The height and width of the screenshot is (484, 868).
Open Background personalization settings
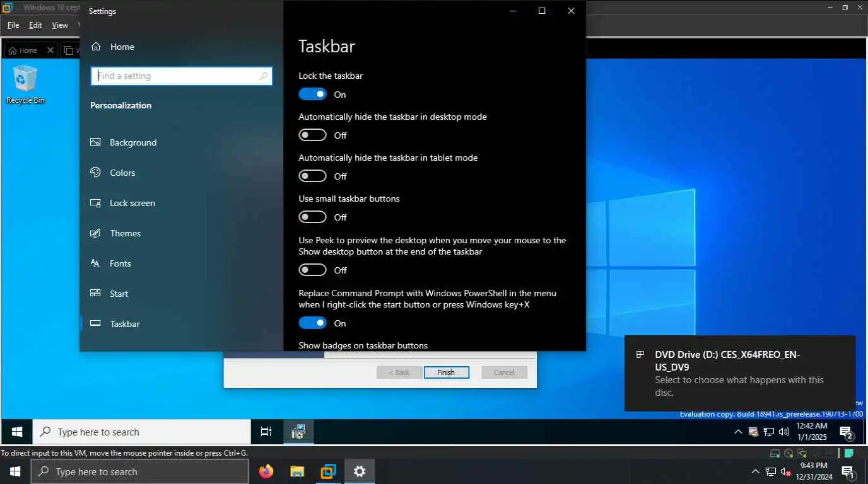[123, 142]
